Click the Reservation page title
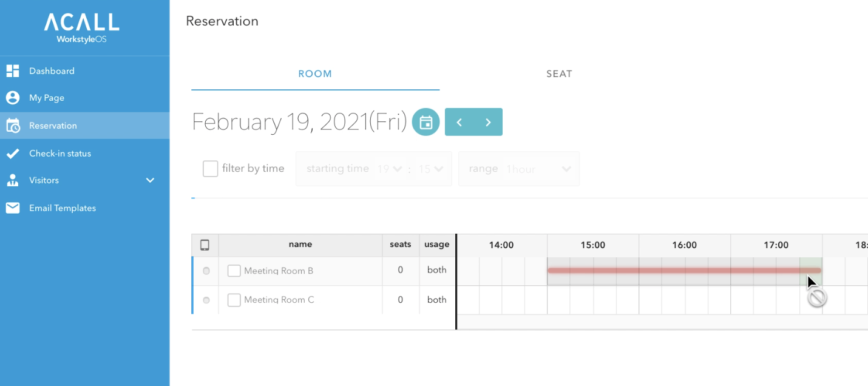This screenshot has width=868, height=386. (222, 21)
